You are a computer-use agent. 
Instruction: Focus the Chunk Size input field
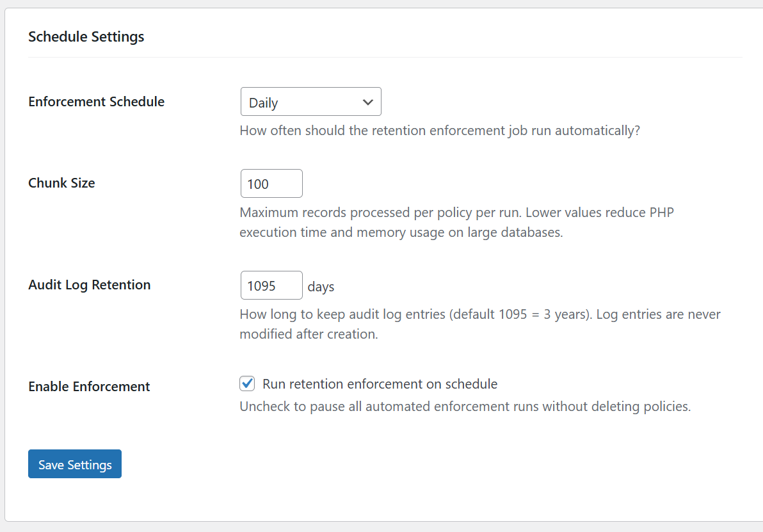271,184
